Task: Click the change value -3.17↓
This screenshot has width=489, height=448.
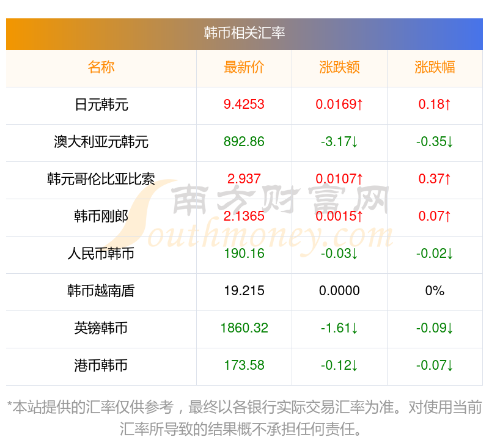Action: [x=339, y=142]
